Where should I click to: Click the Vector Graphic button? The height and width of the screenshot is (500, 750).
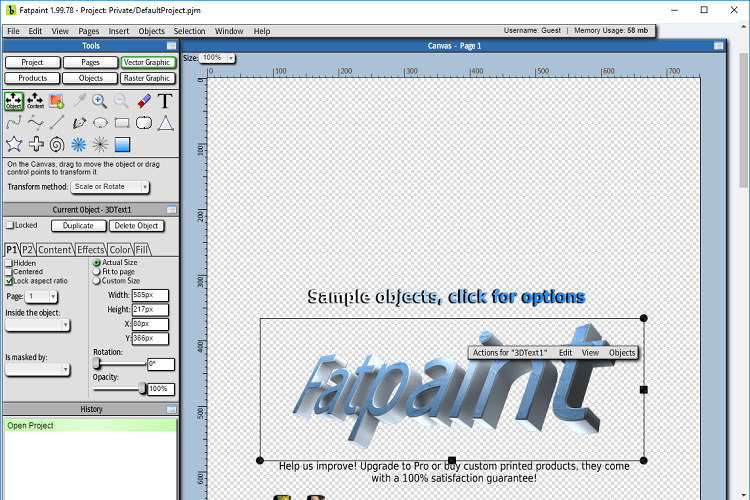click(x=148, y=62)
